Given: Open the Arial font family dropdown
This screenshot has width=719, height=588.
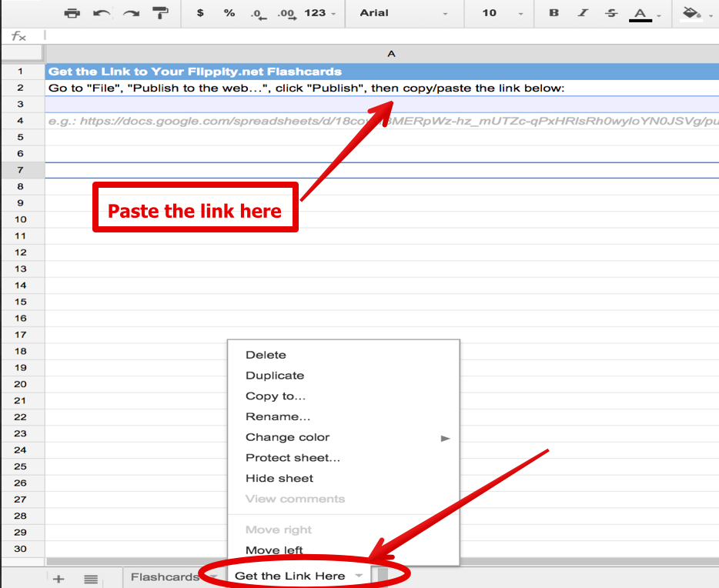Looking at the screenshot, I should [x=400, y=13].
